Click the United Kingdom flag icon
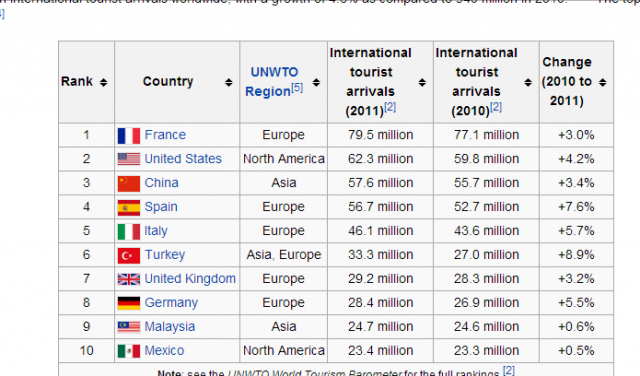Screen dimensions: 640x376 (x=129, y=279)
